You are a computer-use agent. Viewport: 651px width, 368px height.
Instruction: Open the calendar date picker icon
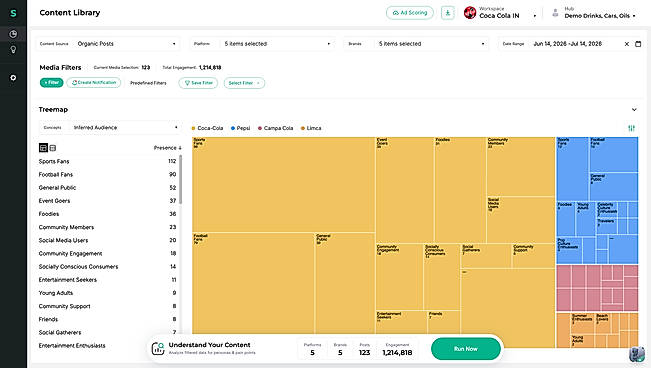638,44
